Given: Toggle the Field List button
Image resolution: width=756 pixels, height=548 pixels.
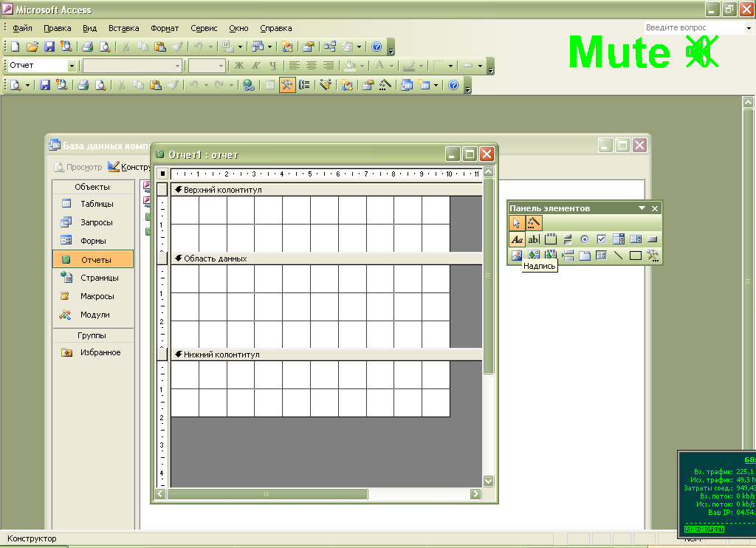Looking at the screenshot, I should tap(270, 86).
